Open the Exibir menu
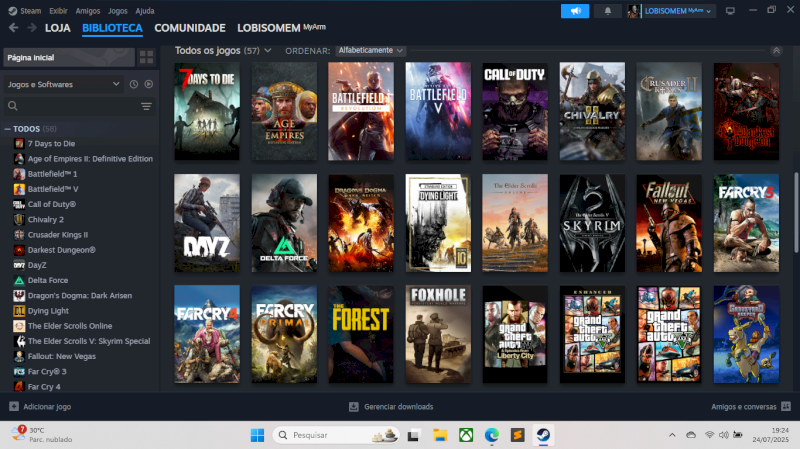 coord(60,9)
